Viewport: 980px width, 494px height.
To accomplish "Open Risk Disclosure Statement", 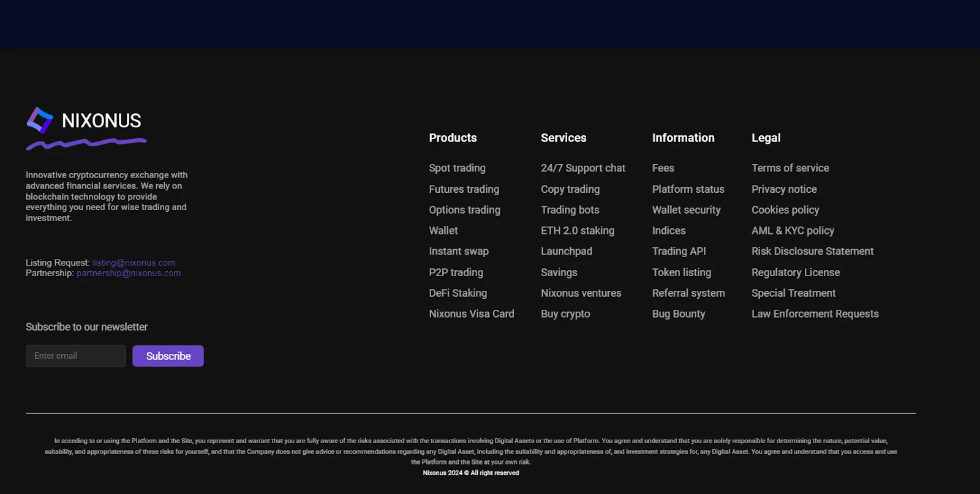I will click(812, 252).
